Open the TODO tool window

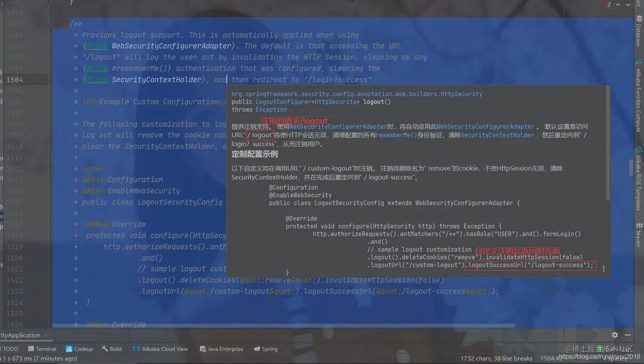coord(9,349)
